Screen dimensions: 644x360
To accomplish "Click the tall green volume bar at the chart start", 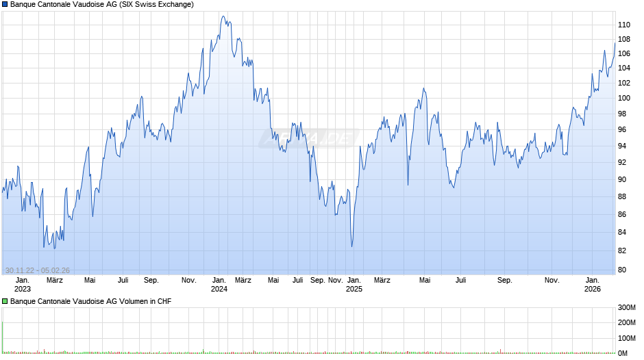I will [3, 337].
